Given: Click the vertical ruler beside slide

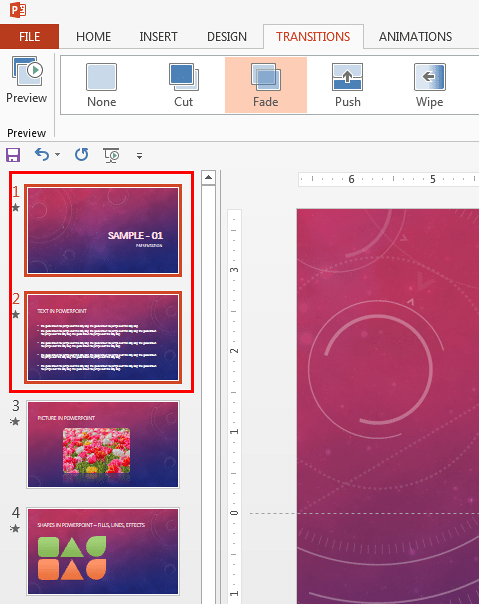Looking at the screenshot, I should tap(234, 407).
